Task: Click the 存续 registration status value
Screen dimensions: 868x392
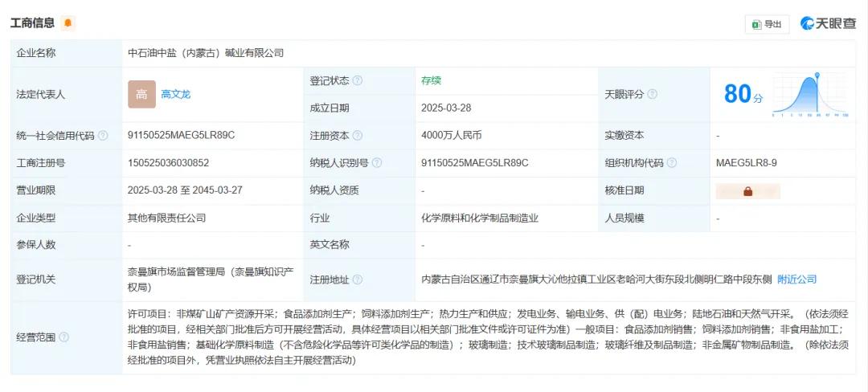Action: [x=431, y=80]
